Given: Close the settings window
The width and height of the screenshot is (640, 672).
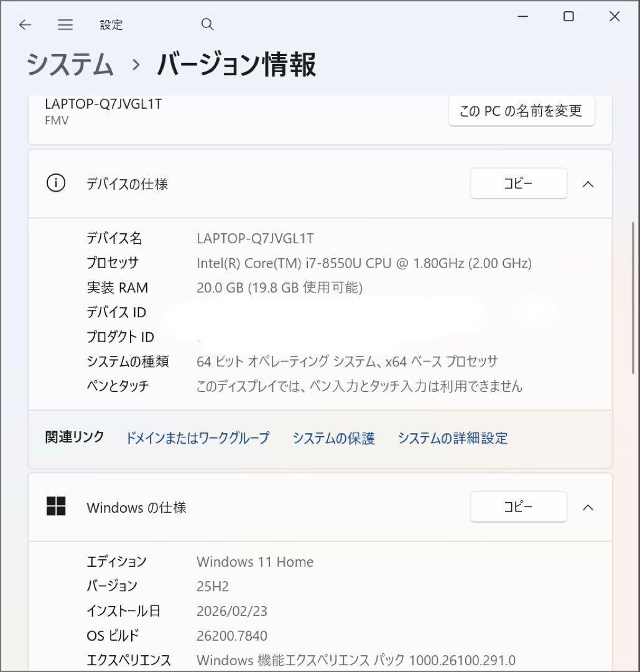Looking at the screenshot, I should point(614,17).
